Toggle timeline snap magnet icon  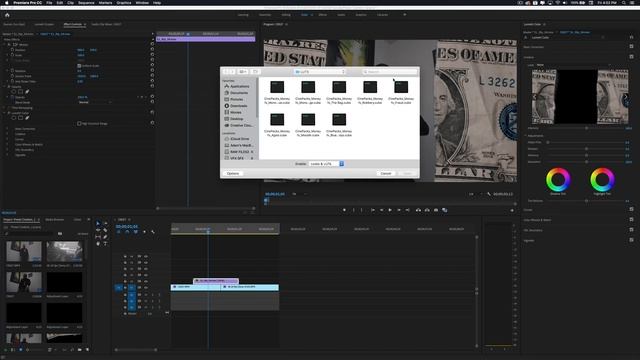point(127,232)
